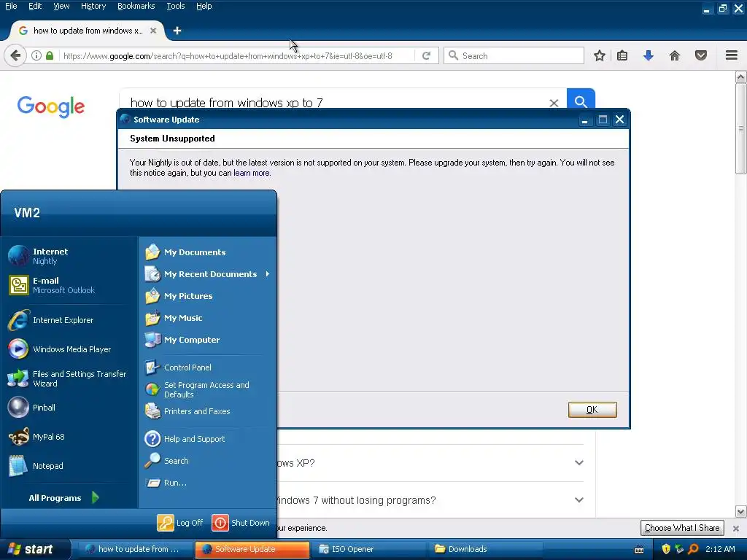Open the Bookmarks menu
Screen dimensions: 747x560
click(x=136, y=6)
